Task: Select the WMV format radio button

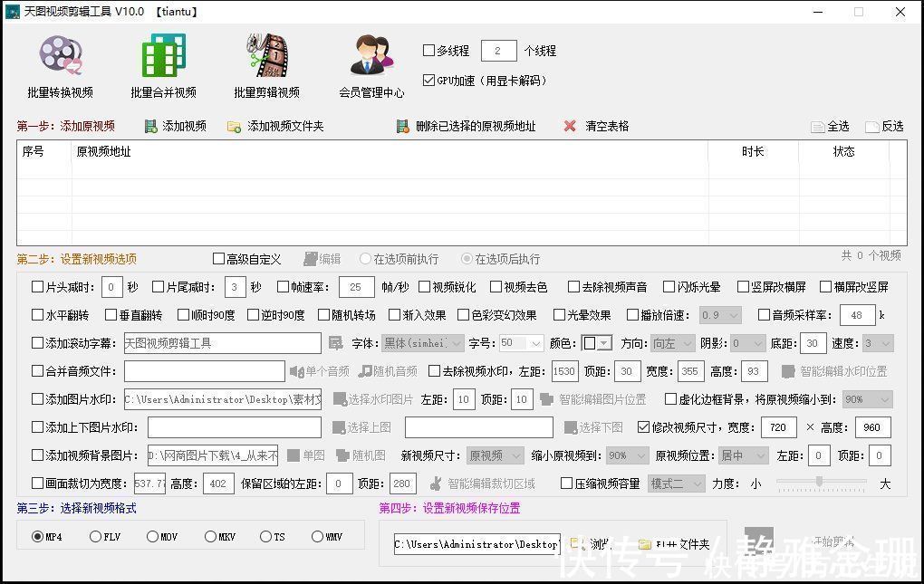Action: coord(317,536)
